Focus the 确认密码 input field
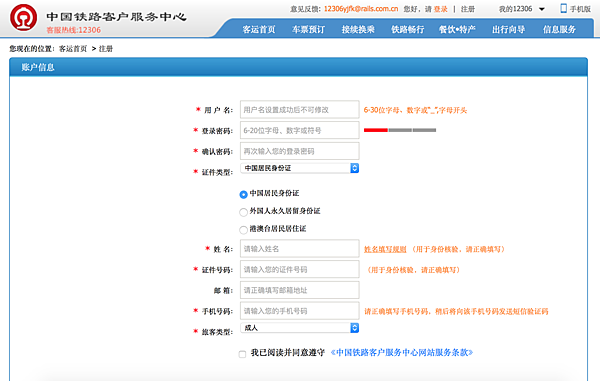 pyautogui.click(x=300, y=151)
